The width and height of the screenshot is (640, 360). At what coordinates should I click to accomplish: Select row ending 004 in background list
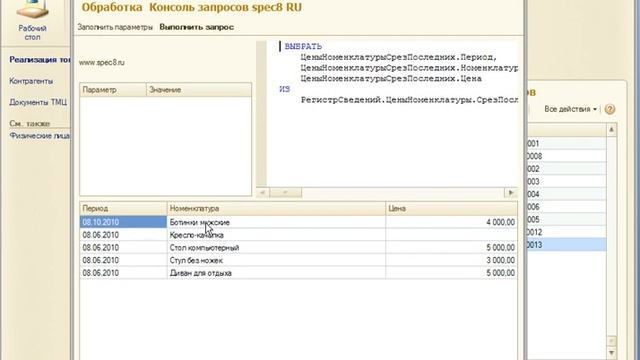point(567,194)
